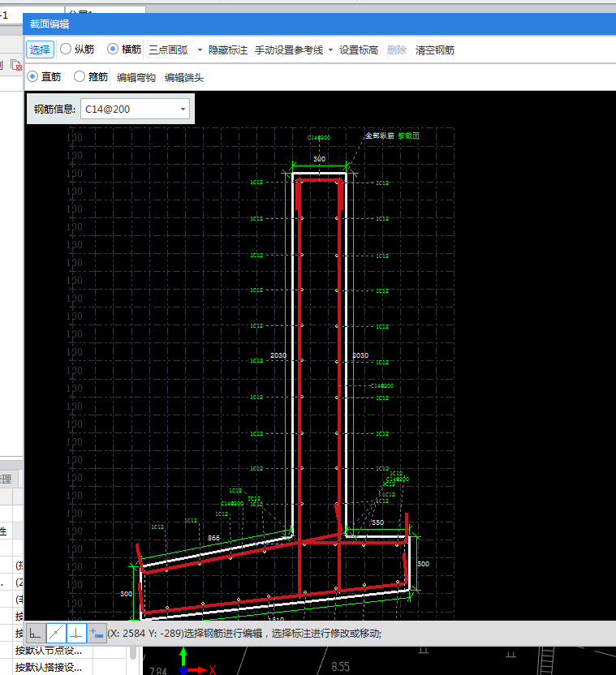Expand the 钢筋信息 C14@200 combo box

[183, 110]
